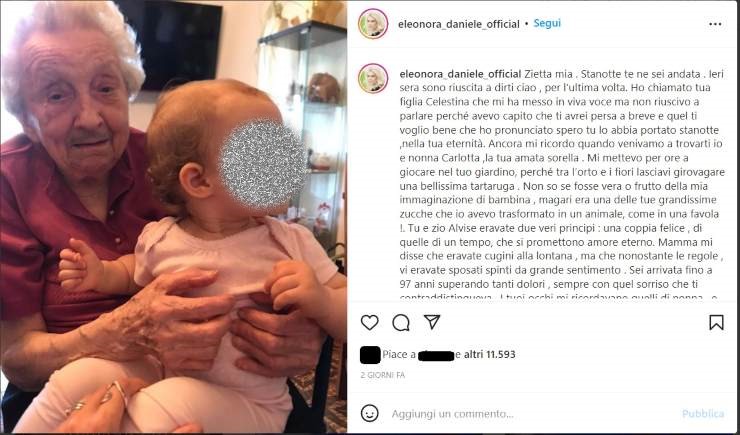
Task: Click the post photo of the grandmother and baby
Action: pyautogui.click(x=173, y=217)
